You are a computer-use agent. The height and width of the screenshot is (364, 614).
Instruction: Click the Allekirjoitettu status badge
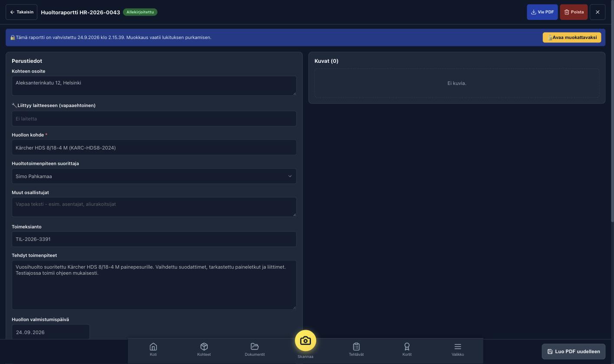pyautogui.click(x=140, y=12)
